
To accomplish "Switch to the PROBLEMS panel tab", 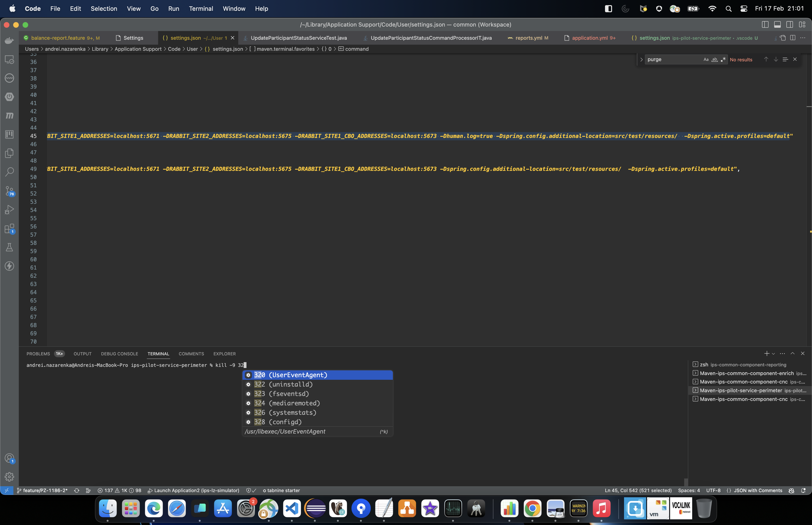I will (38, 353).
